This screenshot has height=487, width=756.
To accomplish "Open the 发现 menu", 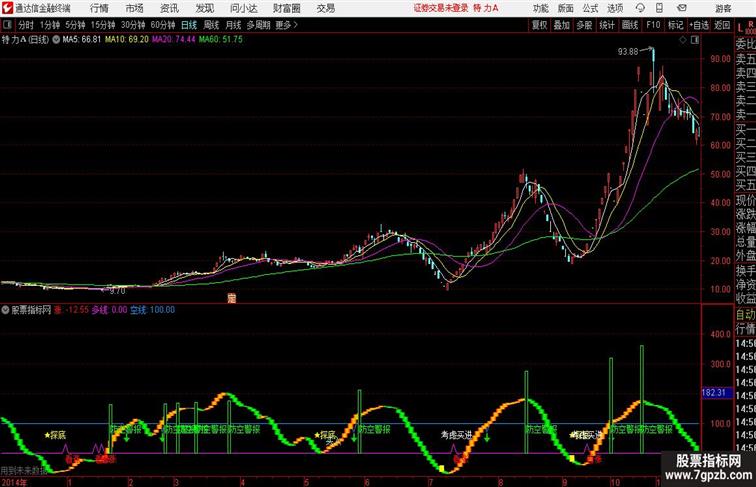I will click(x=204, y=8).
